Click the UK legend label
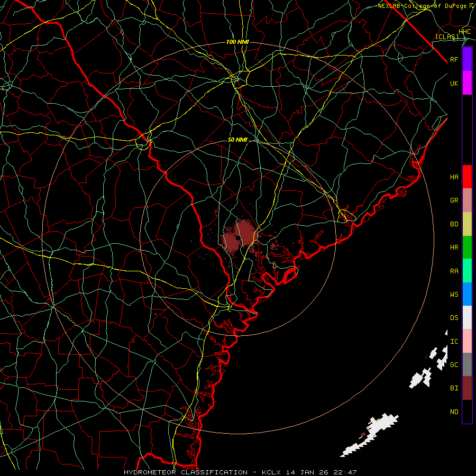Image resolution: width=476 pixels, height=476 pixels. [454, 83]
